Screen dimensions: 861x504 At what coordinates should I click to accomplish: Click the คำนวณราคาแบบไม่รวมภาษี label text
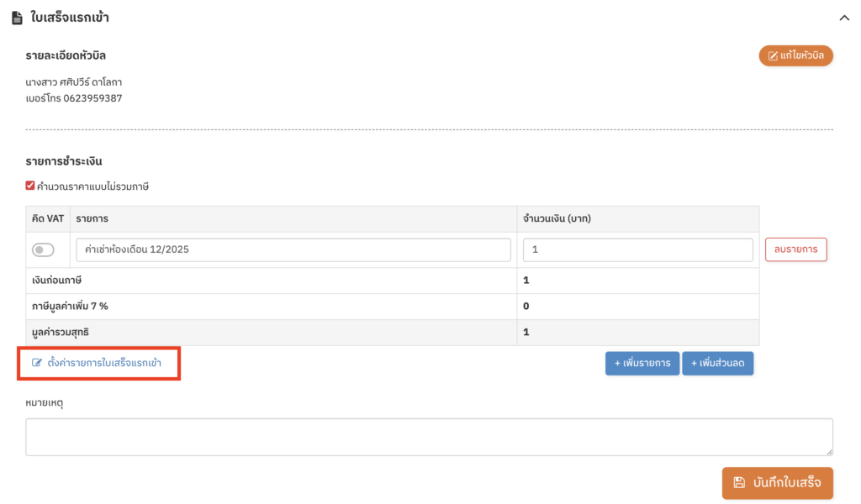point(92,186)
